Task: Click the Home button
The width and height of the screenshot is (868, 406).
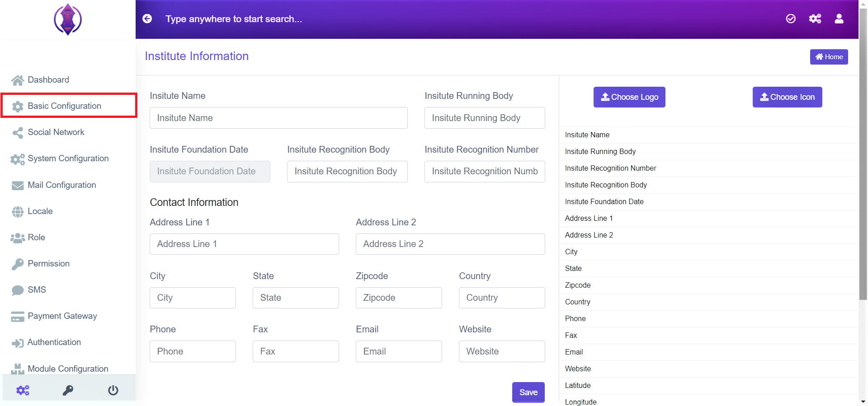Action: click(829, 57)
